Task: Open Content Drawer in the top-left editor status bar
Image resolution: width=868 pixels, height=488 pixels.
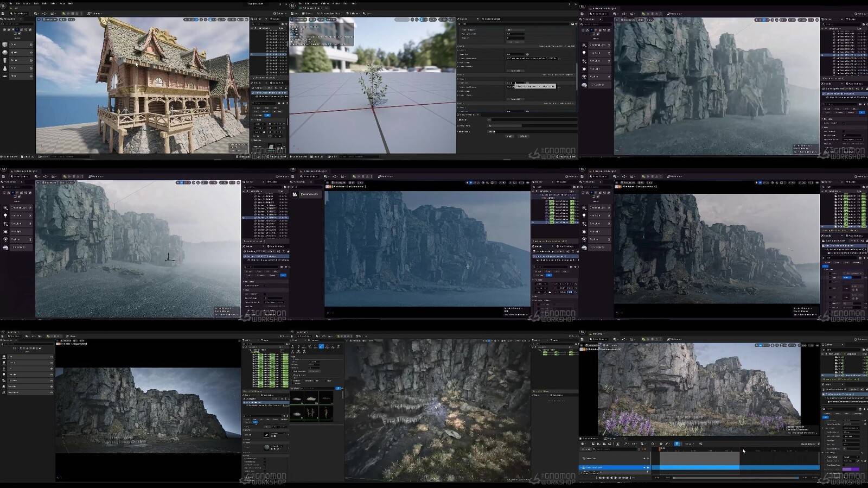Action: [9, 156]
